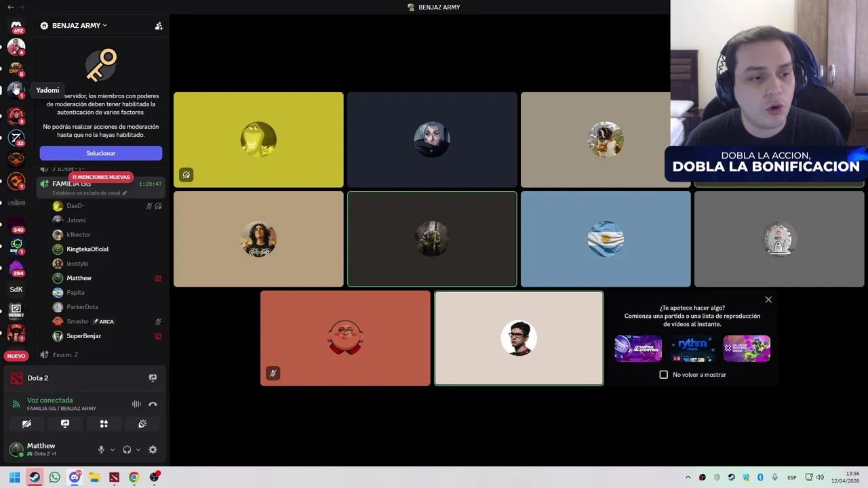
Task: Disconnect from voice with hang-up icon
Action: (x=153, y=404)
